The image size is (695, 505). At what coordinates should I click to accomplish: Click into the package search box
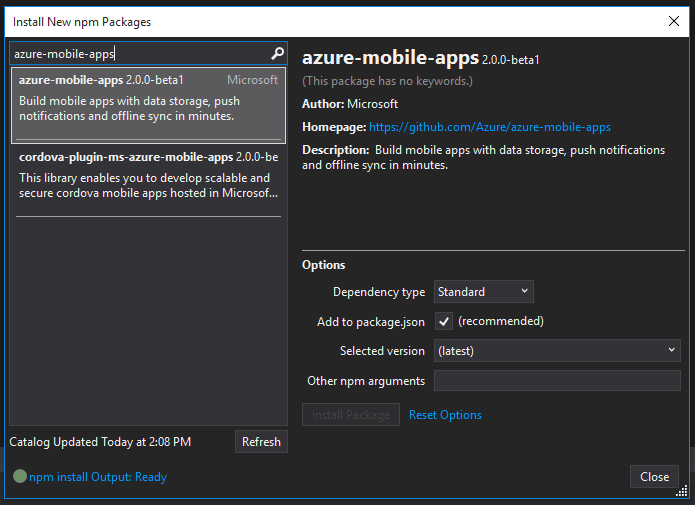[138, 54]
